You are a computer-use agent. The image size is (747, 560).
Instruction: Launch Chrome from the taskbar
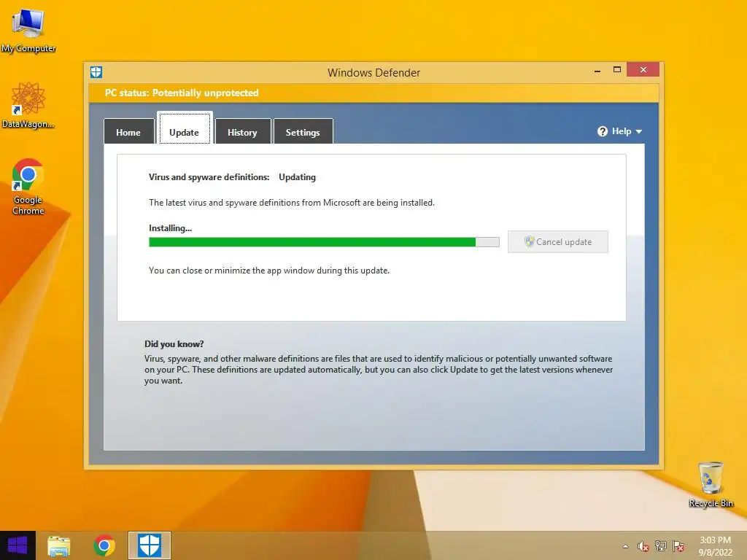104,545
